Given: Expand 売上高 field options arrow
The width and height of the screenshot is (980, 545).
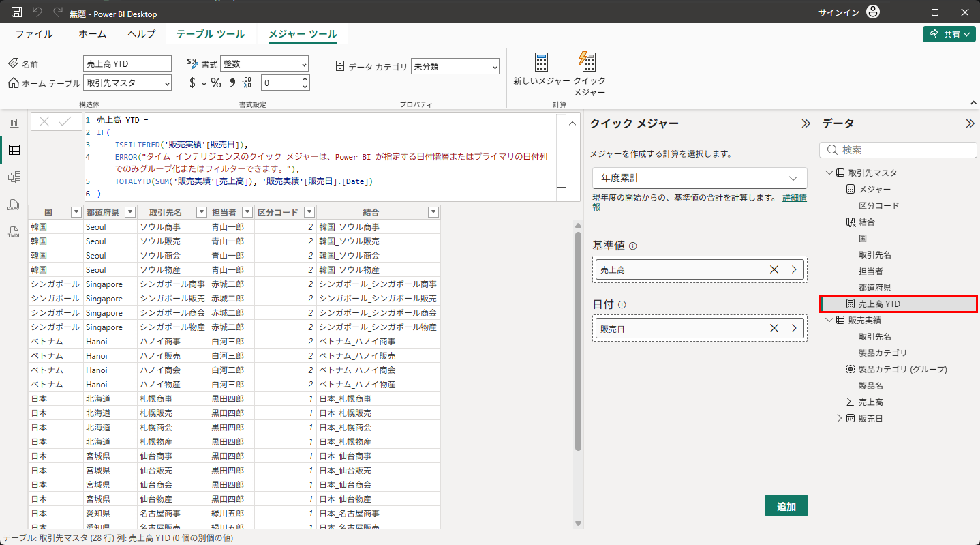Looking at the screenshot, I should click(x=794, y=269).
